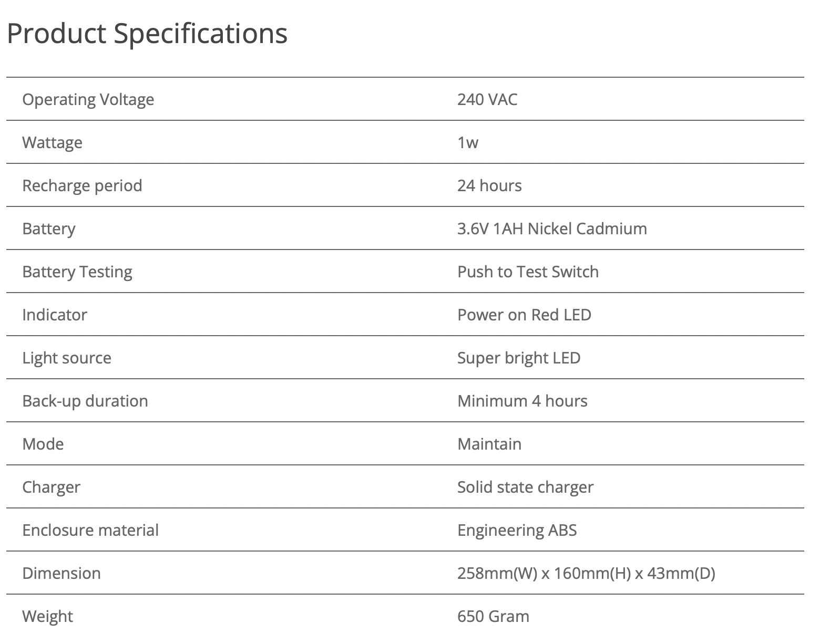Click the Super bright LED value
This screenshot has width=820, height=644.
(x=519, y=358)
